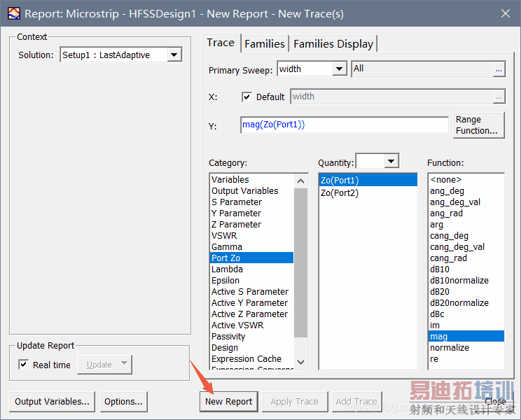Image resolution: width=521 pixels, height=420 pixels.
Task: Click the ellipsis button next to All
Action: (x=499, y=70)
